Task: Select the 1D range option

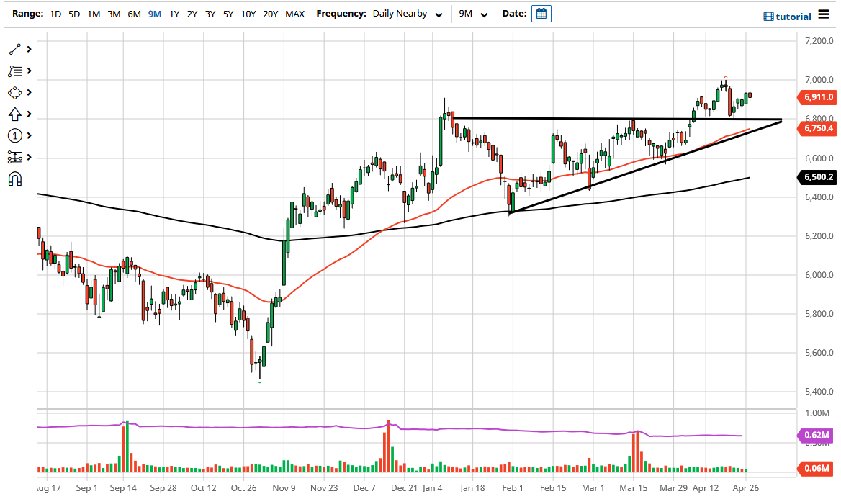Action: tap(55, 13)
